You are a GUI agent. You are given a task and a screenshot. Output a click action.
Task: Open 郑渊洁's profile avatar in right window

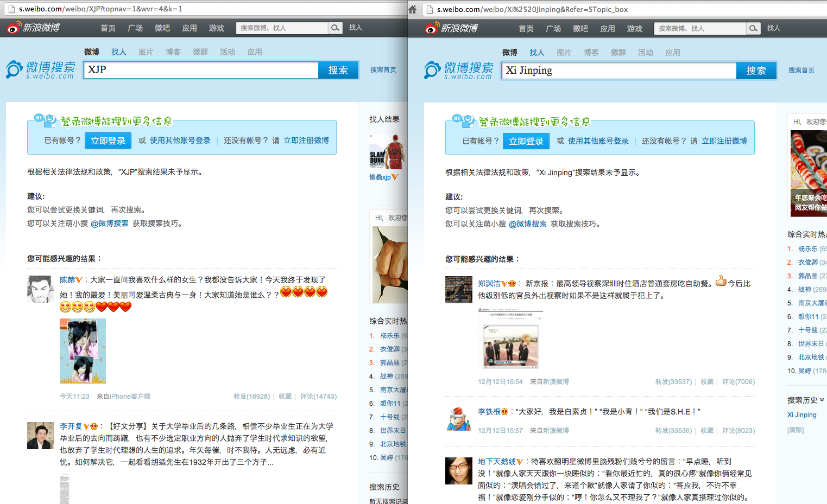click(x=459, y=289)
